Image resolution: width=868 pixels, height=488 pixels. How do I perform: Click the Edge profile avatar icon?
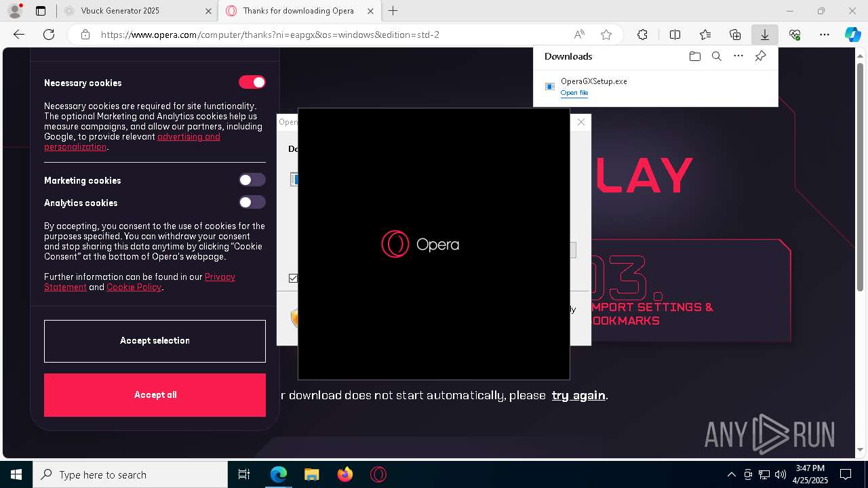[x=14, y=11]
